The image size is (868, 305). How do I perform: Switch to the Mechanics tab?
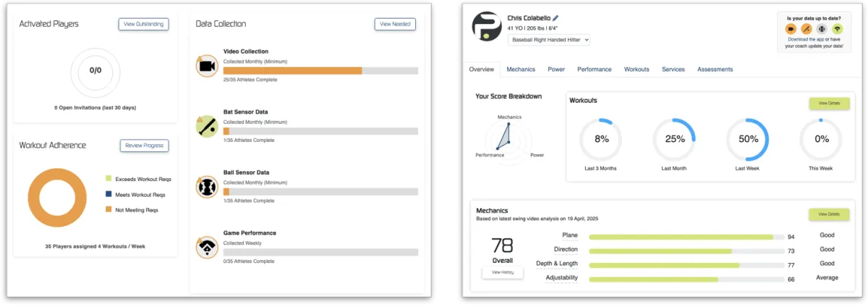coord(521,70)
